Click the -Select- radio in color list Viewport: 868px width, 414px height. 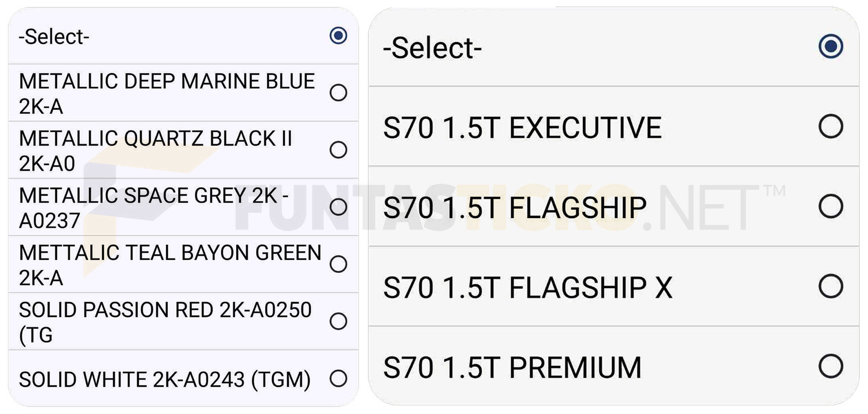pos(338,35)
